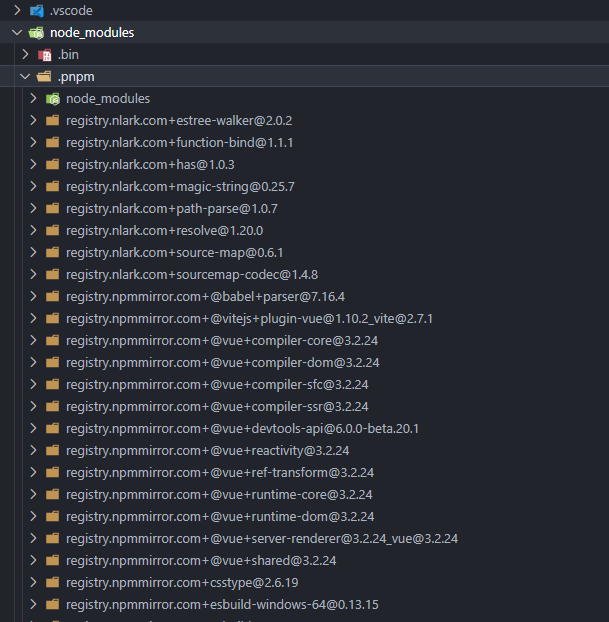Expand nested node_modules chevron inside .pnpm
609x622 pixels.
pos(34,99)
